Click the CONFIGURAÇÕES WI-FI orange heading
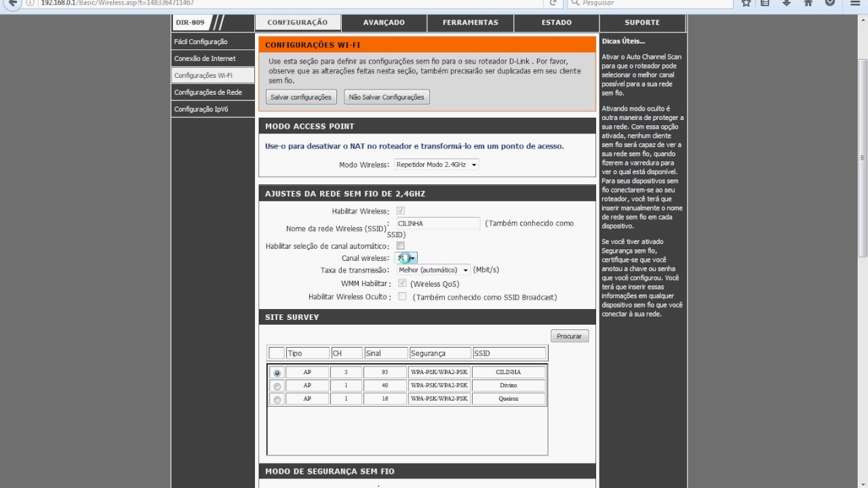This screenshot has width=868, height=488. coord(313,45)
